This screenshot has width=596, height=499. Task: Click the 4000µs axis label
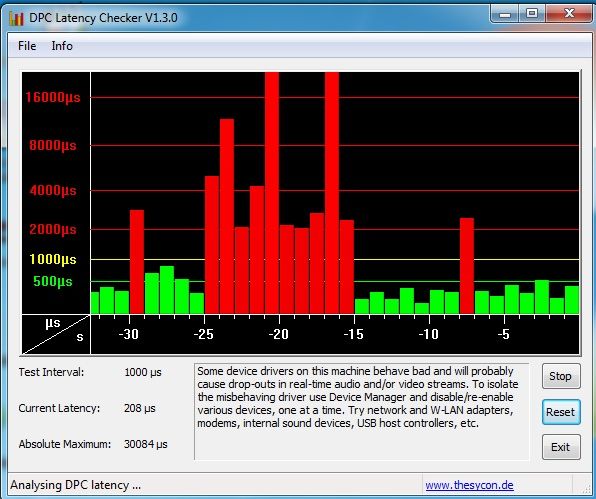pos(53,190)
